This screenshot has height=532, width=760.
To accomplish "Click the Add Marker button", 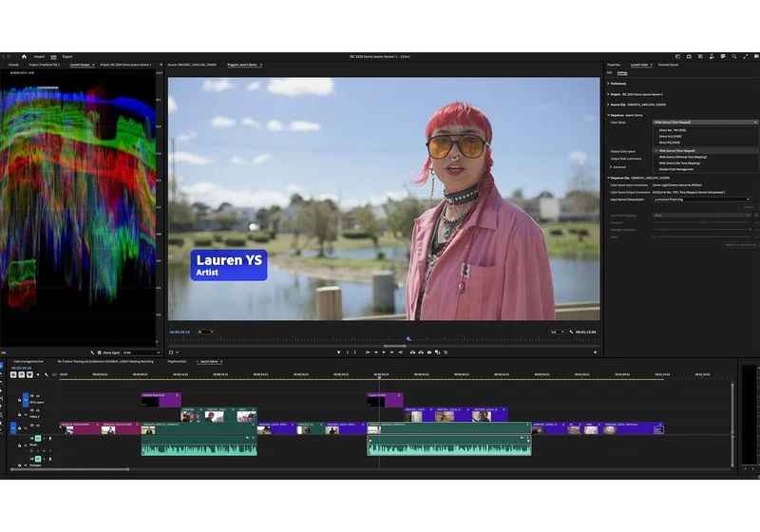I will [x=338, y=352].
